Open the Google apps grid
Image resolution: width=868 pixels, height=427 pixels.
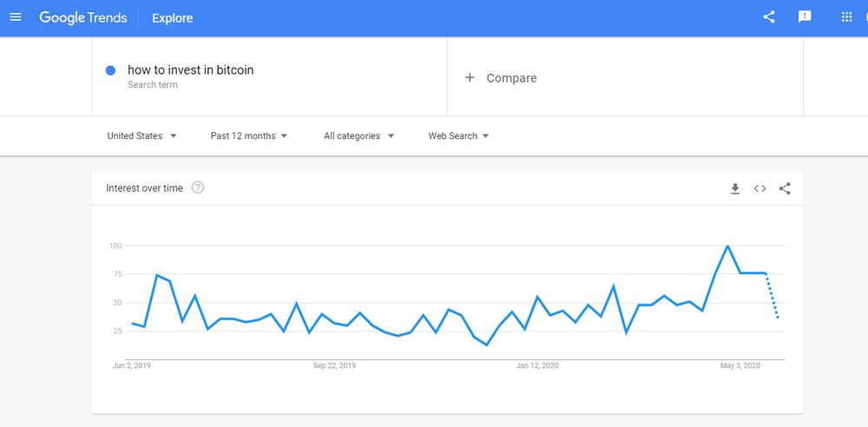(846, 17)
